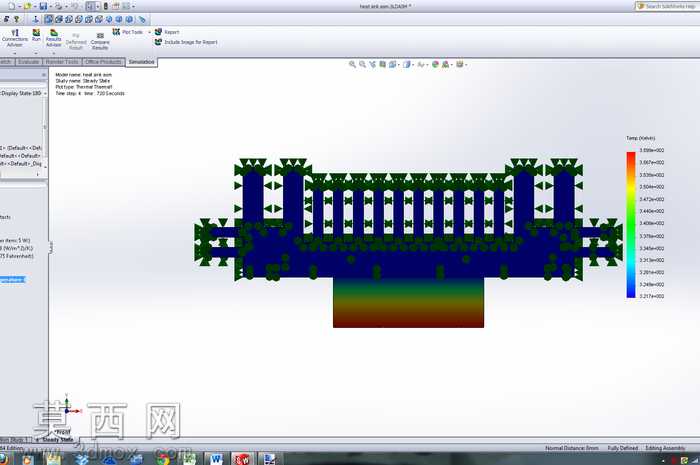Image resolution: width=700 pixels, height=465 pixels.
Task: Run the simulation study
Action: (36, 36)
